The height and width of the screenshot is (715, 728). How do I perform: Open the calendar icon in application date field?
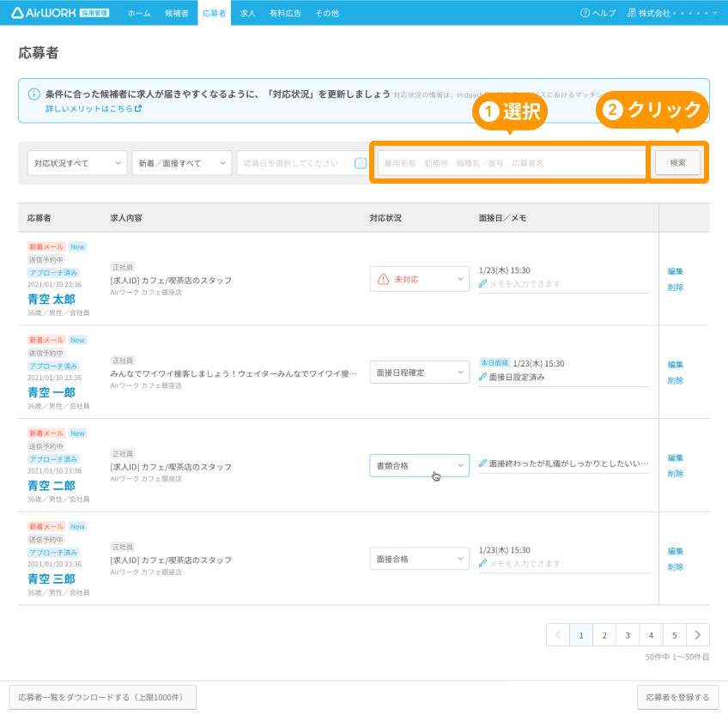361,163
